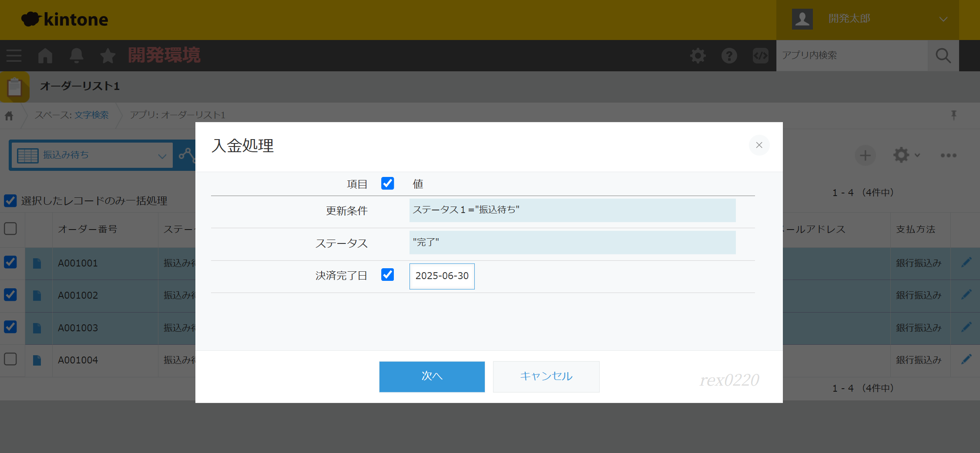
Task: Open the favorites star icon
Action: (107, 56)
